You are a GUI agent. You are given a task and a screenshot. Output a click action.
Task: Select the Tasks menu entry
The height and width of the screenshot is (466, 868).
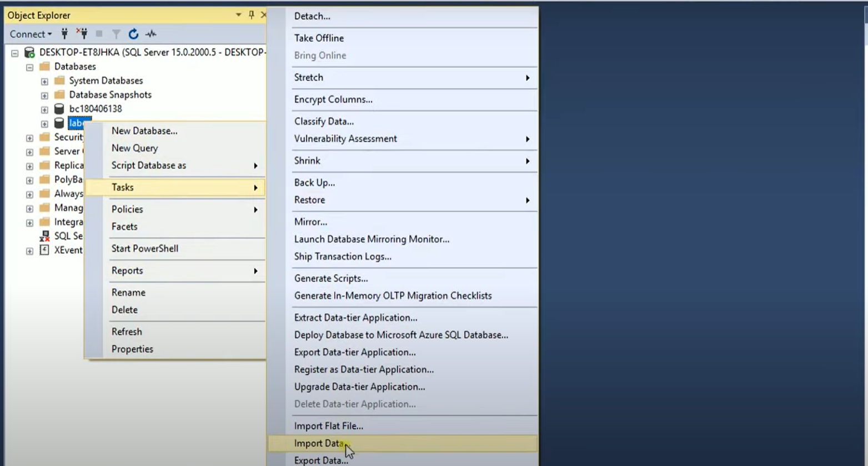175,187
